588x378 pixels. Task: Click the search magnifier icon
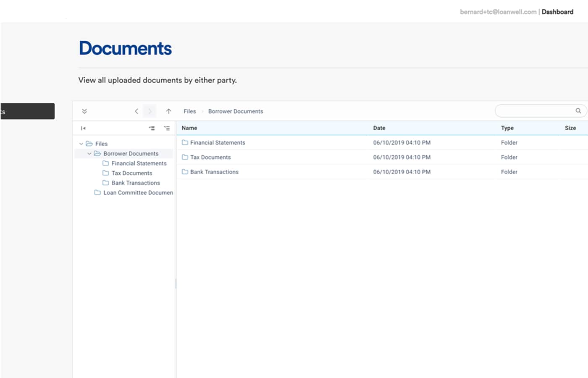(x=578, y=111)
